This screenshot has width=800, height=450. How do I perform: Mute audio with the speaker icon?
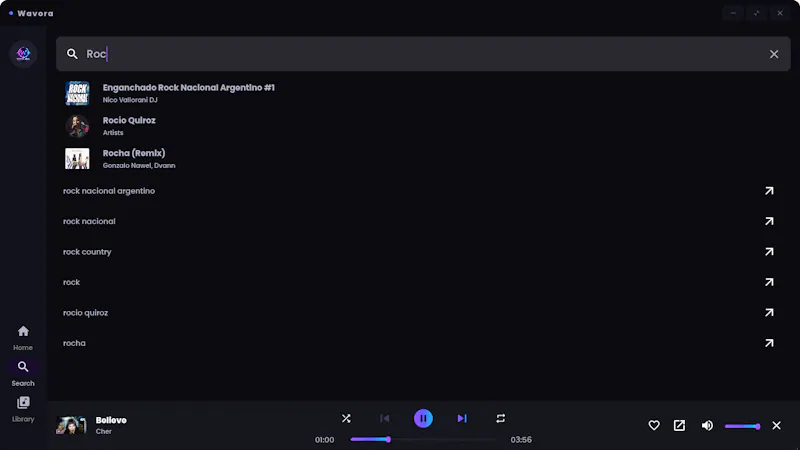[x=707, y=426]
